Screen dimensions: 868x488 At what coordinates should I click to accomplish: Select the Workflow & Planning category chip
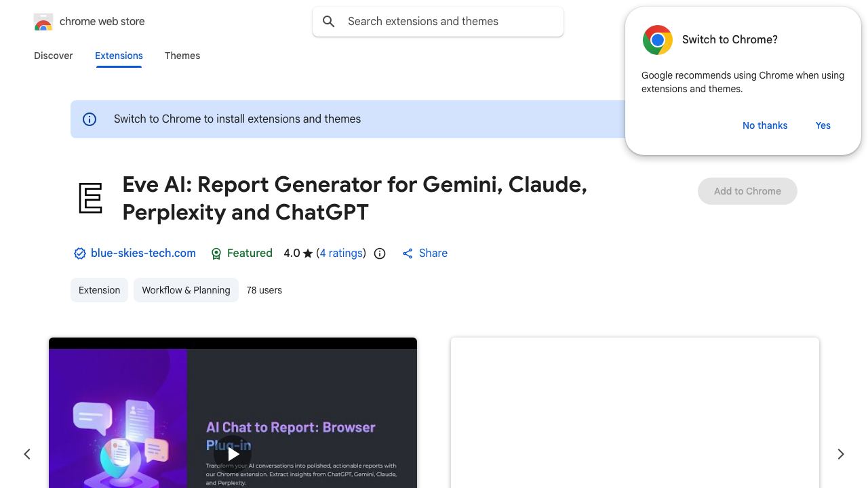click(x=186, y=290)
